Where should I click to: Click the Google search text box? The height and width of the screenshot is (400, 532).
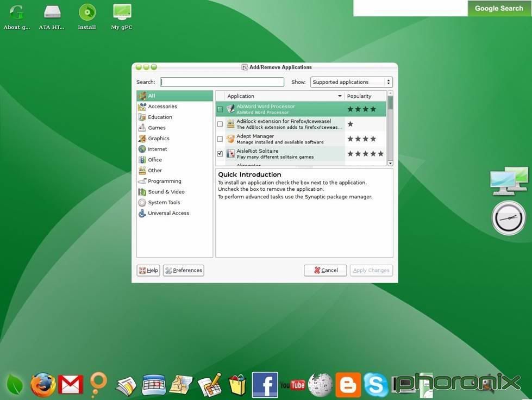pyautogui.click(x=410, y=8)
